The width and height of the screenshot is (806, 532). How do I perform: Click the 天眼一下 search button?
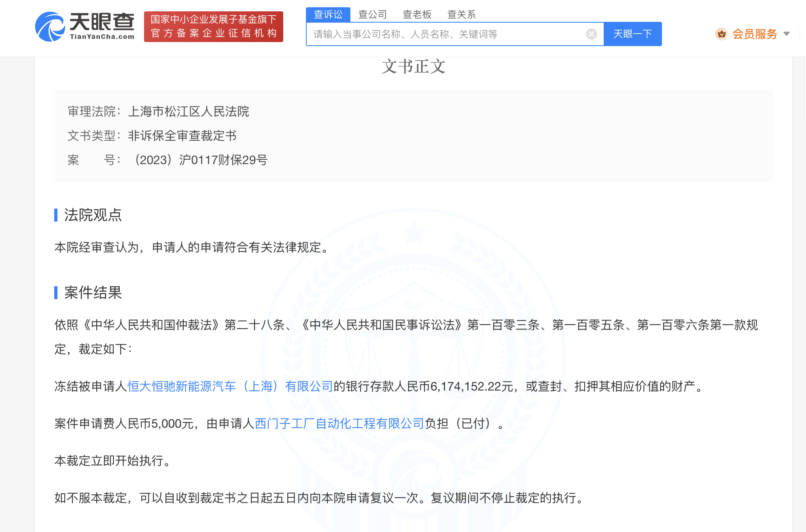(x=633, y=34)
